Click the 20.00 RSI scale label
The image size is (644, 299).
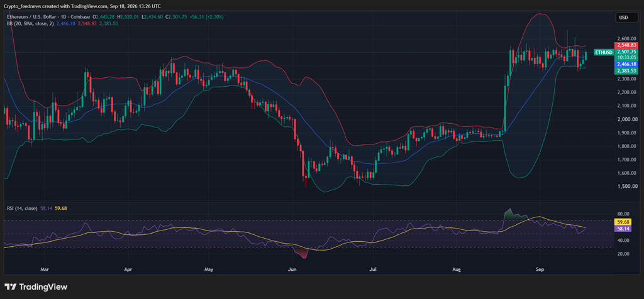tap(623, 254)
